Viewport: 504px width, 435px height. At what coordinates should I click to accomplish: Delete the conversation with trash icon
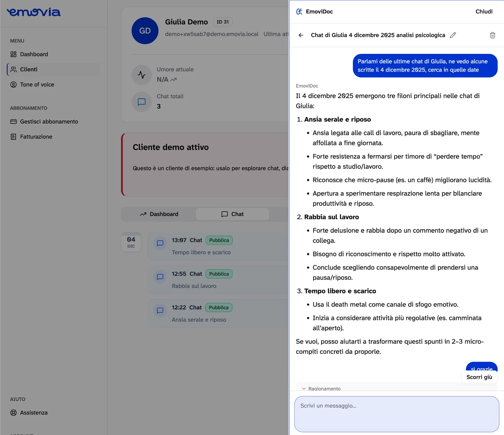(492, 35)
